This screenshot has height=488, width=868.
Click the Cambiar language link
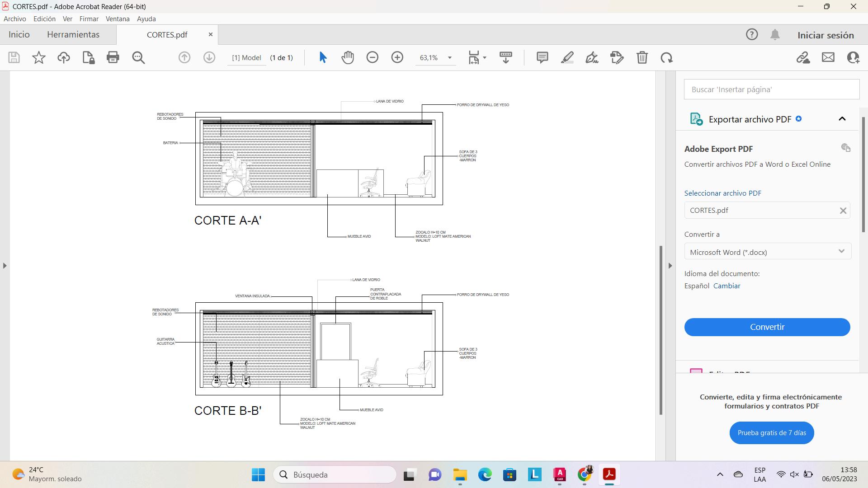[726, 286]
